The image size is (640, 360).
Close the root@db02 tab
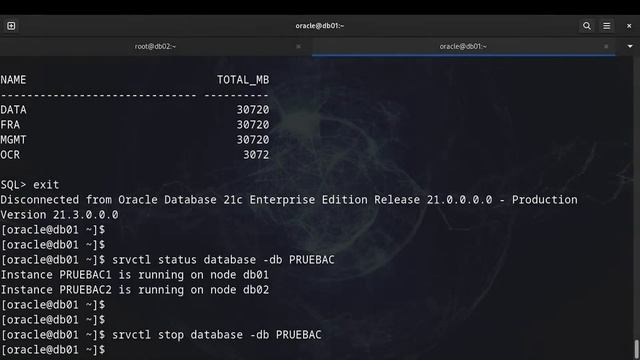click(x=298, y=47)
